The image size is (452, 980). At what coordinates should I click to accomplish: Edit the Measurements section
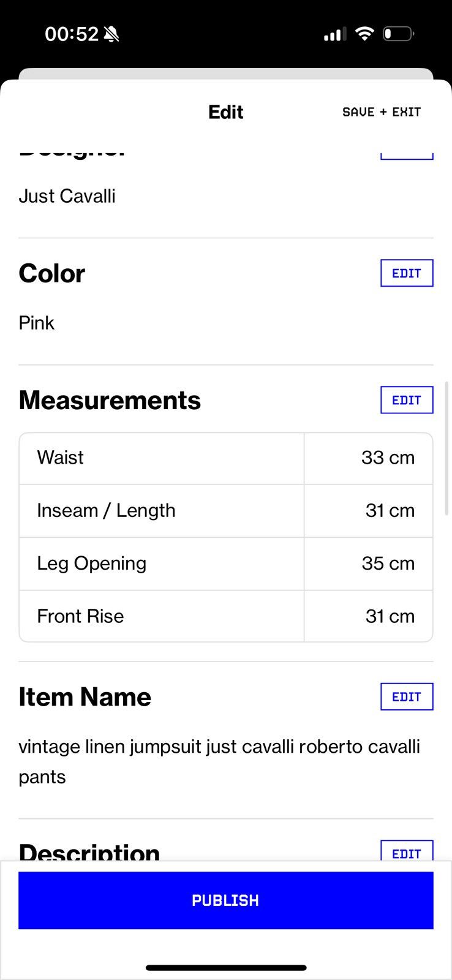407,400
